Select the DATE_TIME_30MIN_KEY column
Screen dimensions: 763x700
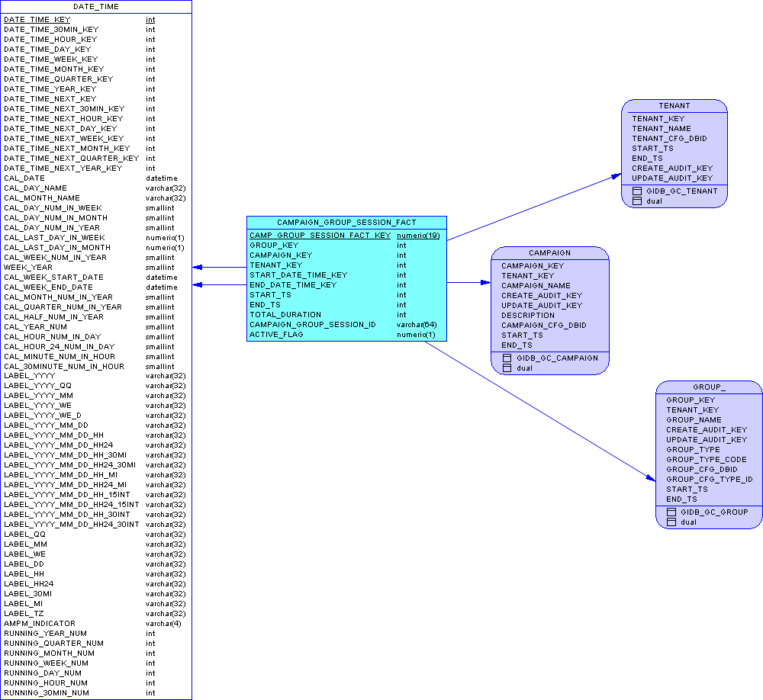click(x=51, y=30)
